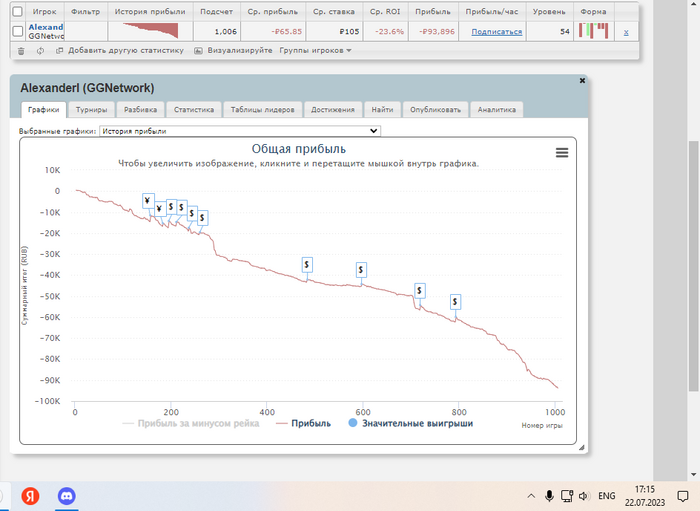This screenshot has height=511, width=700.
Task: Sort by 'Подсчет' column header
Action: [217, 12]
